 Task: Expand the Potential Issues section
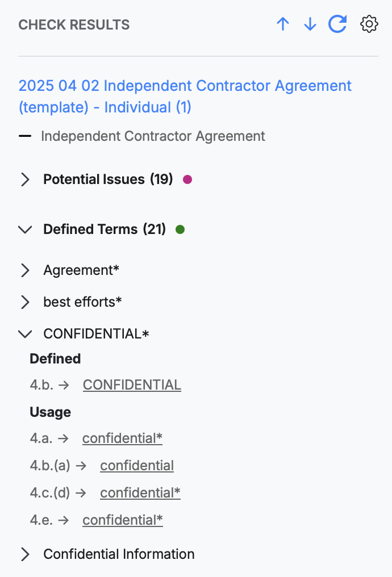tap(25, 179)
